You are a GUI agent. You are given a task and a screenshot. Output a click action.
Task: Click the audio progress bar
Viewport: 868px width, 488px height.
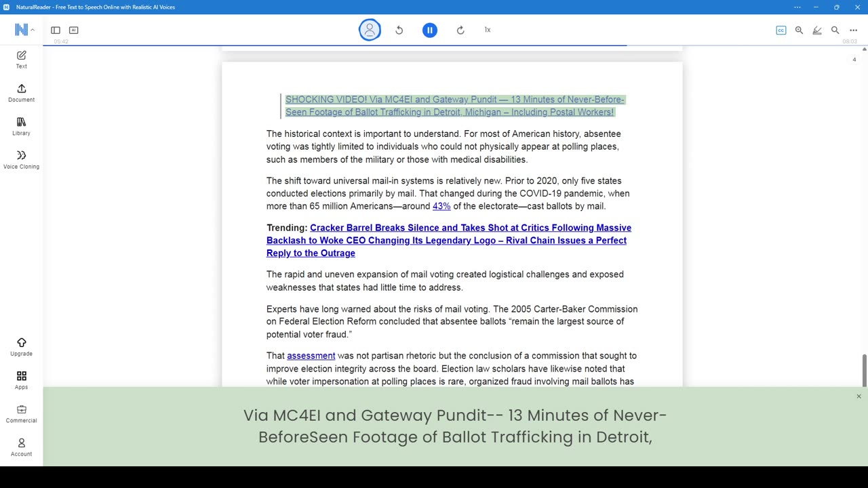tap(455, 45)
